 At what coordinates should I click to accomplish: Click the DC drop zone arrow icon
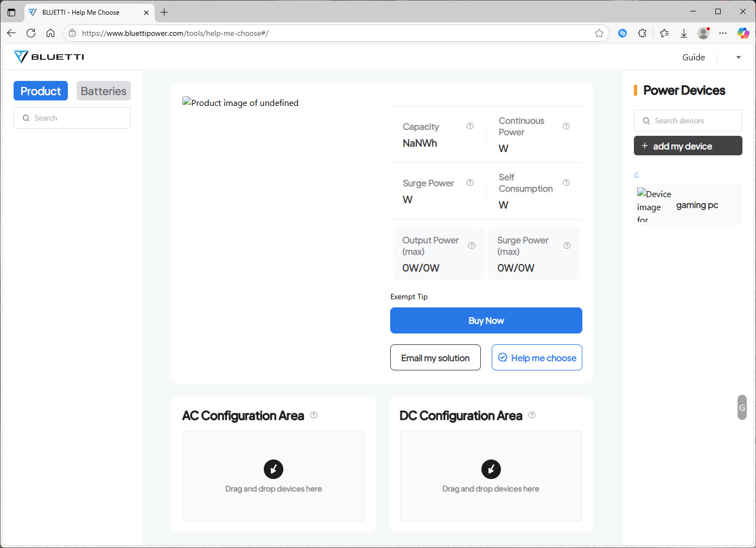coord(491,469)
